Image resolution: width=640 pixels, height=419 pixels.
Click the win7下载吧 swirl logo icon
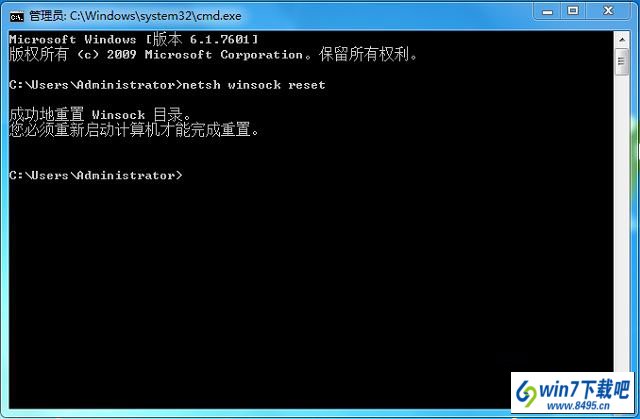coord(526,393)
